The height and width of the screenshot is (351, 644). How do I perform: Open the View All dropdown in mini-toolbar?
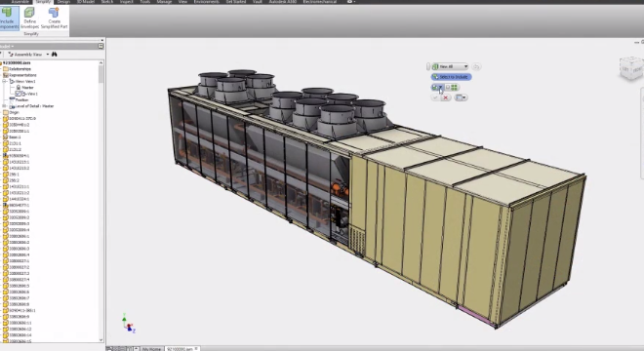point(450,66)
